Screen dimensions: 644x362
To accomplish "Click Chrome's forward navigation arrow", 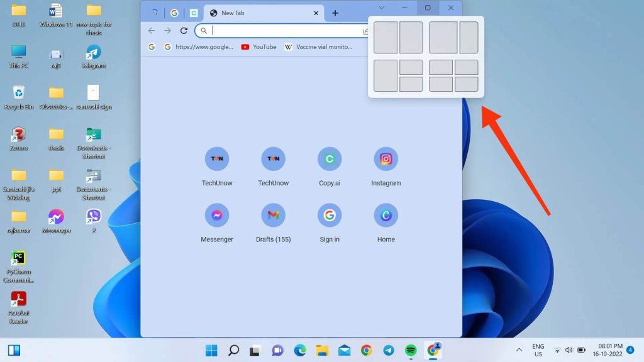I will pyautogui.click(x=167, y=30).
